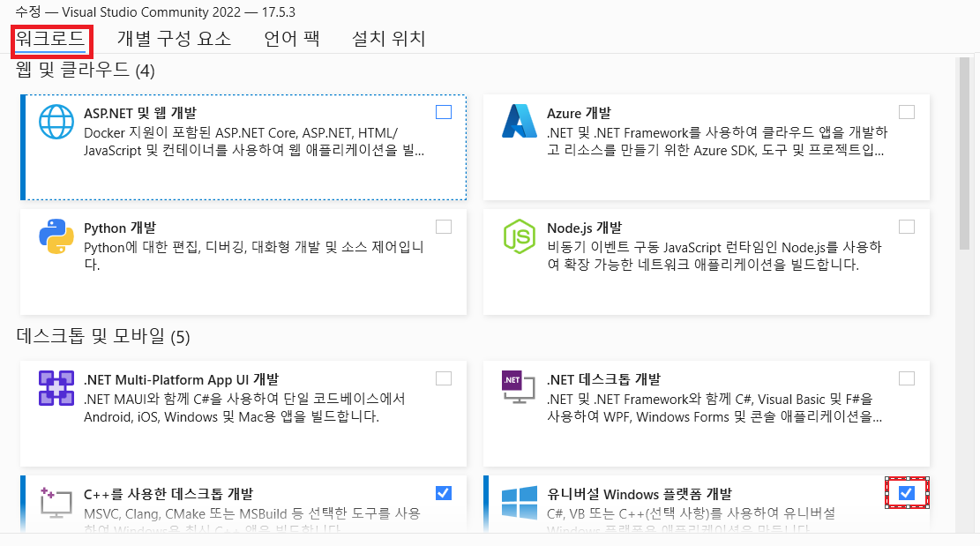Click the .NET MAUI purple icon
The image size is (980, 546).
56,388
